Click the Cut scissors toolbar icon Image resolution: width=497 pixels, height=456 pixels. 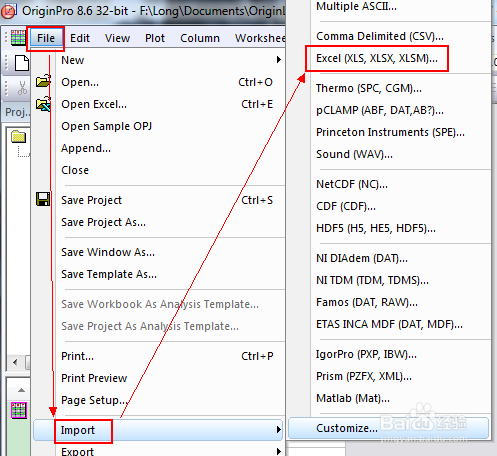point(22,88)
